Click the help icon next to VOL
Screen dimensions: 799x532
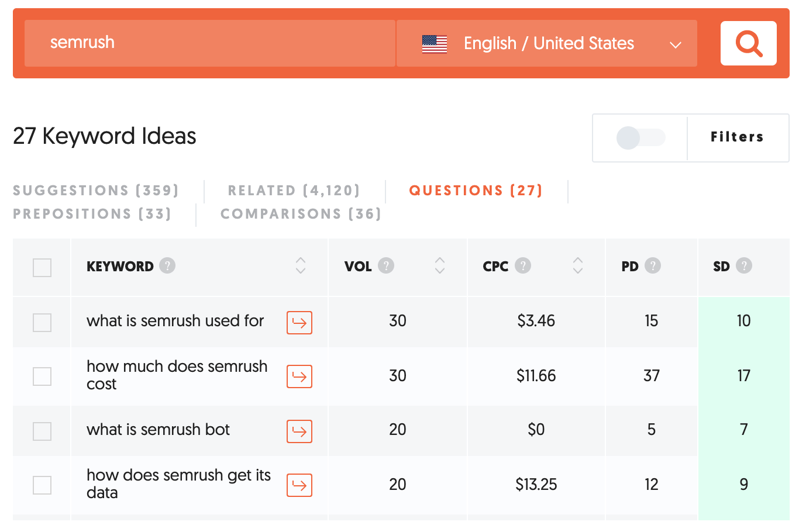[x=386, y=265]
